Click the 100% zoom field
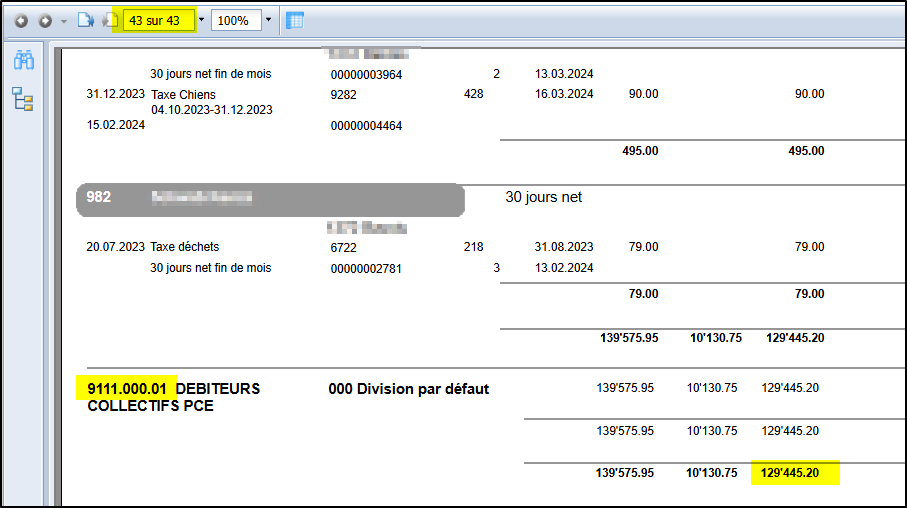Screen dimensions: 907x508 tap(236, 21)
